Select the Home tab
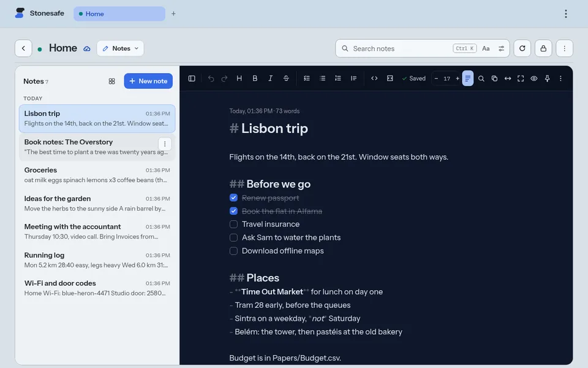Image resolution: width=588 pixels, height=368 pixels. (x=119, y=14)
